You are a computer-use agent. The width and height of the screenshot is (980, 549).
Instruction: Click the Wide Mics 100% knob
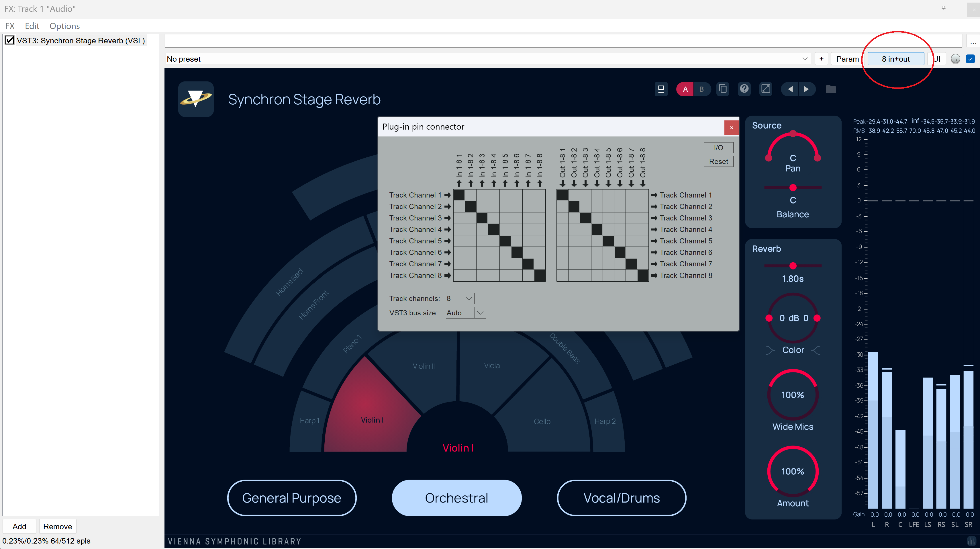[x=793, y=395]
